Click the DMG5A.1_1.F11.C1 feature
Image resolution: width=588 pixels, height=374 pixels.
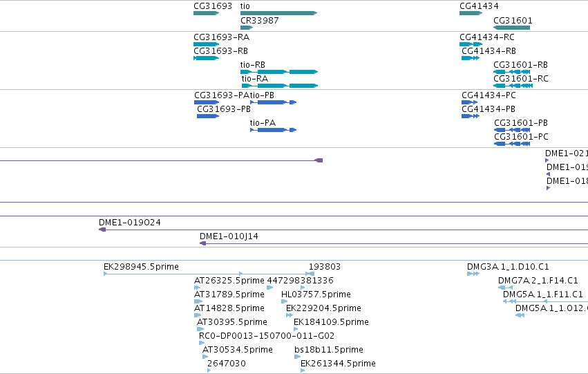pos(545,301)
